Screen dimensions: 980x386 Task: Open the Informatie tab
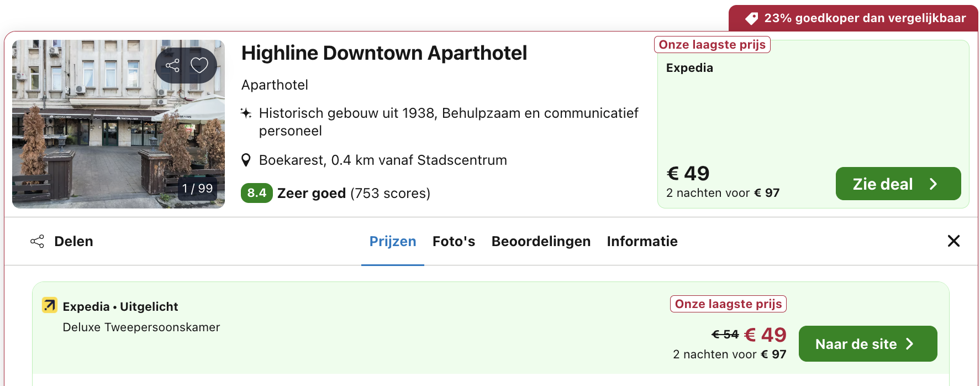[x=642, y=242]
